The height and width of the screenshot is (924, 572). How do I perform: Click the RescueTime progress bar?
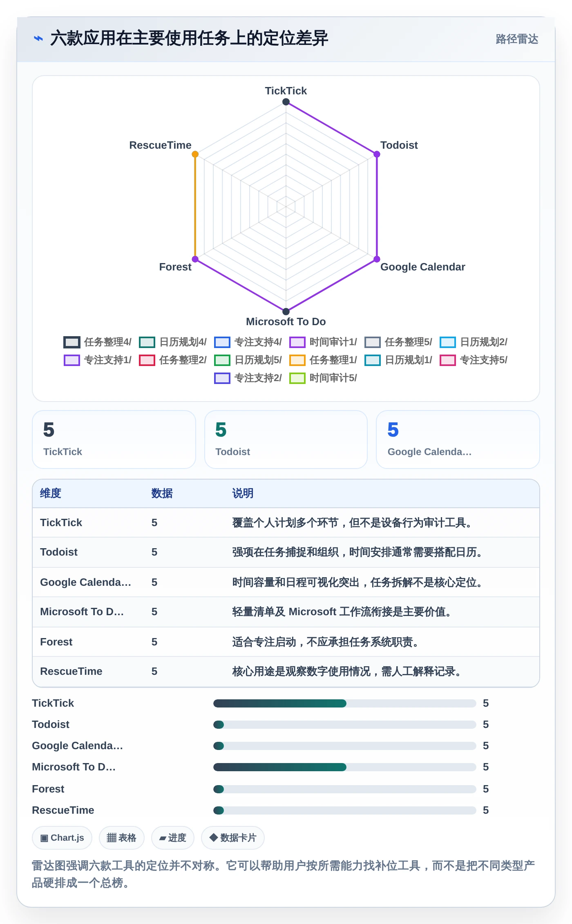click(x=345, y=810)
